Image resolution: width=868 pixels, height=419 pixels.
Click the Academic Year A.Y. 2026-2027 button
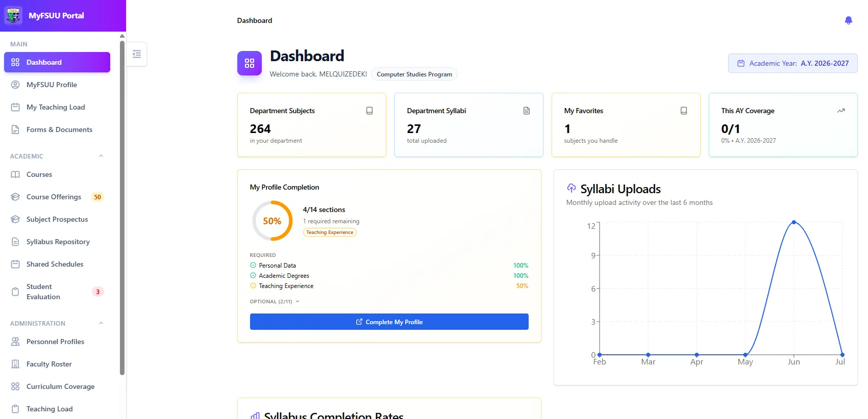(x=792, y=63)
